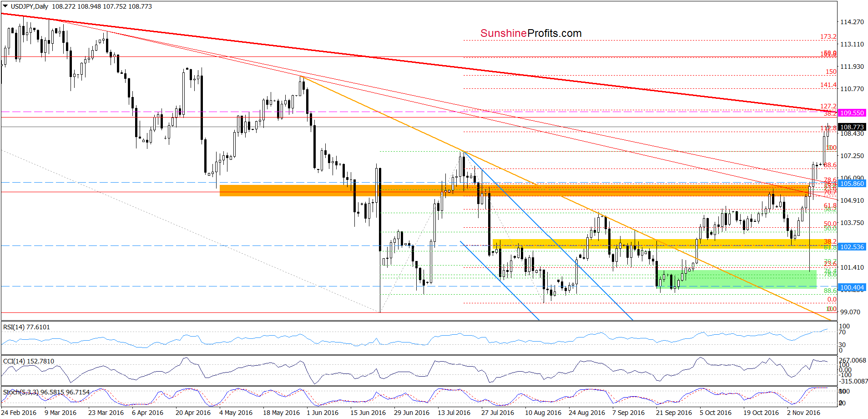Click the 20 Apr 2016 date label
The height and width of the screenshot is (419, 868).
pos(193,413)
